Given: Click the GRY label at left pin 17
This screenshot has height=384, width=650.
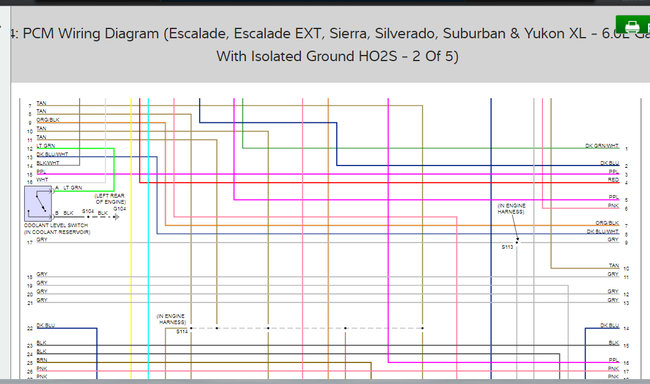Looking at the screenshot, I should (x=42, y=240).
